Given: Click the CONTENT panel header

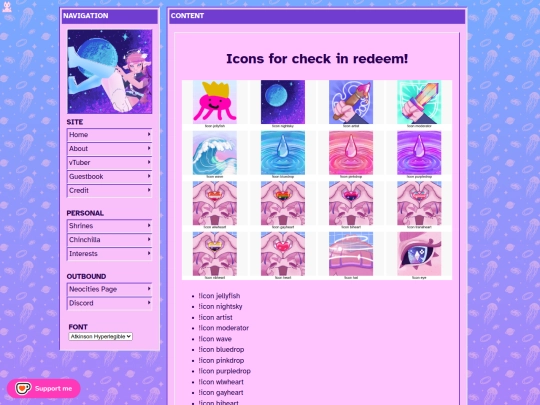Looking at the screenshot, I should (x=317, y=16).
